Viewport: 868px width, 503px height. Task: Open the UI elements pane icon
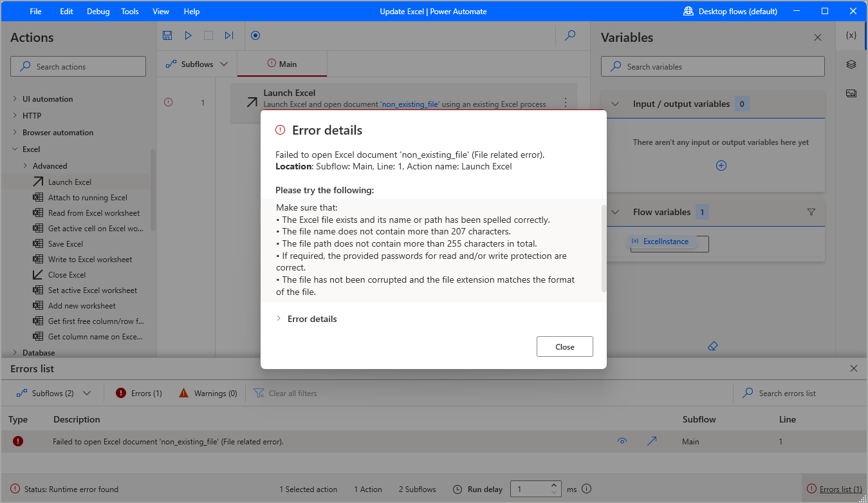(851, 64)
